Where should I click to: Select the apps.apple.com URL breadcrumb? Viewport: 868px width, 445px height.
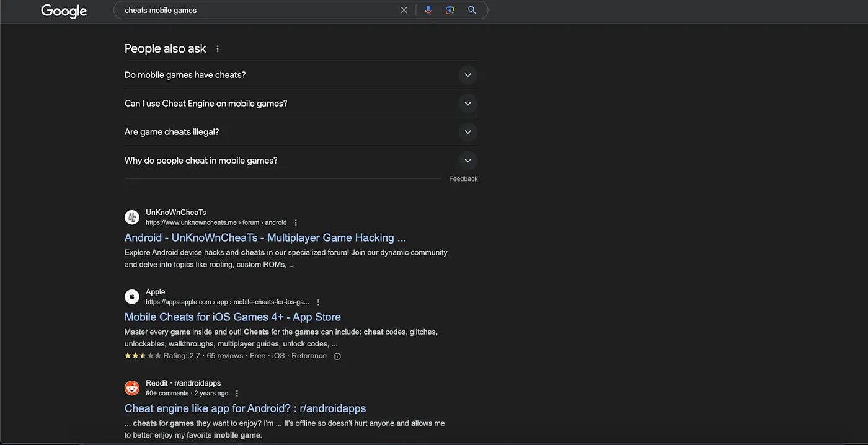click(228, 302)
